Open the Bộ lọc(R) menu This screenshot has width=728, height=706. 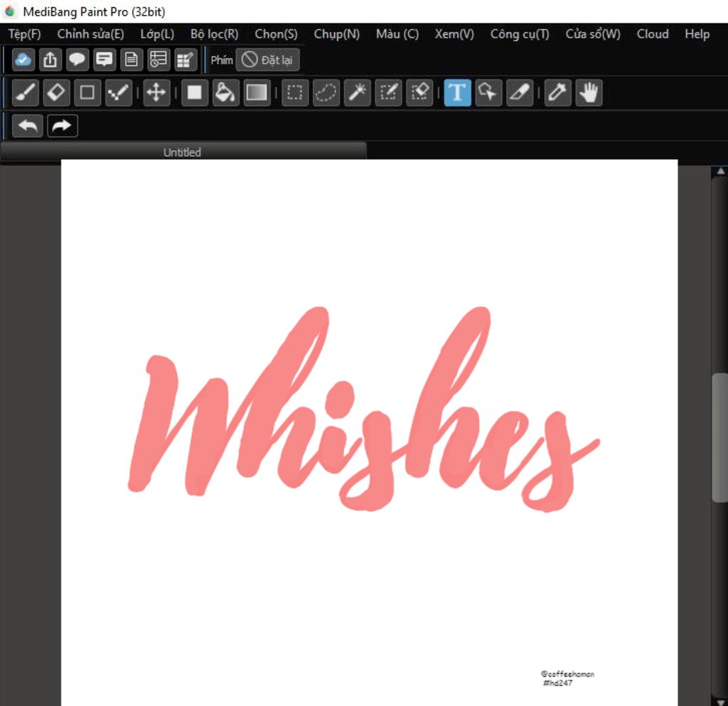coord(215,34)
